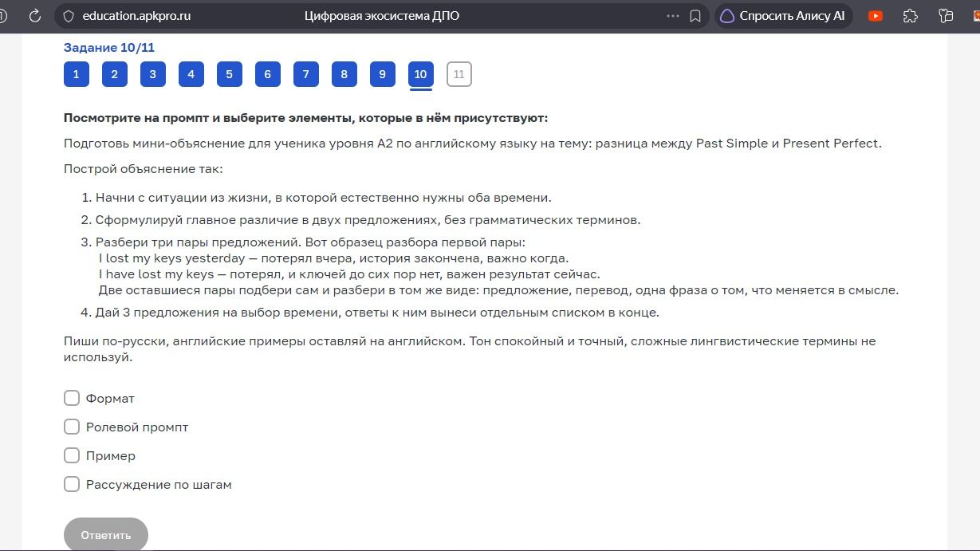Click the toolbar icon right of the puzzle icon
Screen dimensions: 980x551
click(x=947, y=15)
